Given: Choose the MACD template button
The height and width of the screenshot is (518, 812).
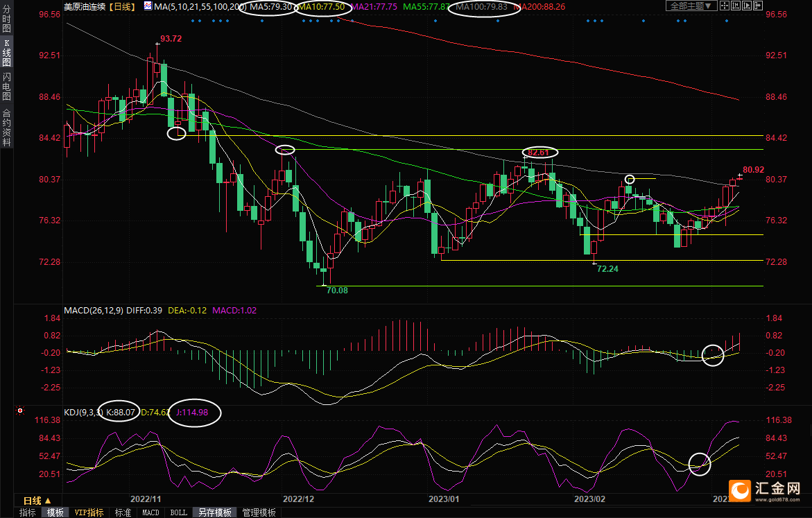Looking at the screenshot, I should (150, 512).
